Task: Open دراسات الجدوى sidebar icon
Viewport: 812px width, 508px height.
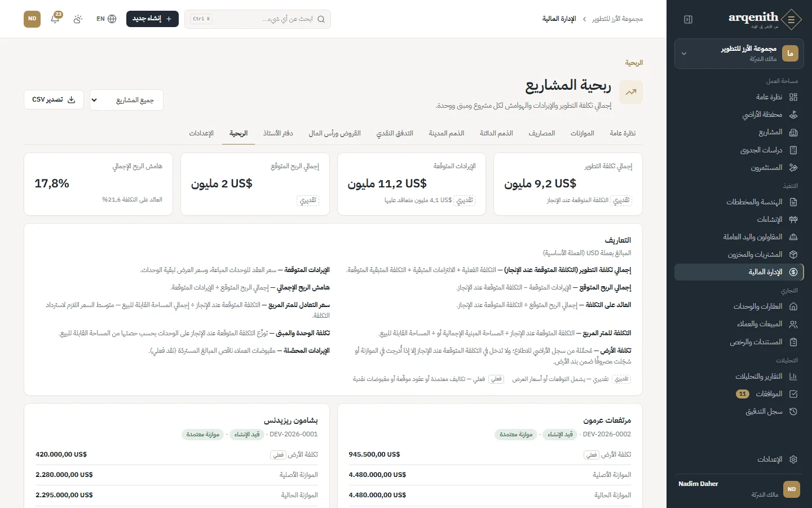Action: click(793, 150)
